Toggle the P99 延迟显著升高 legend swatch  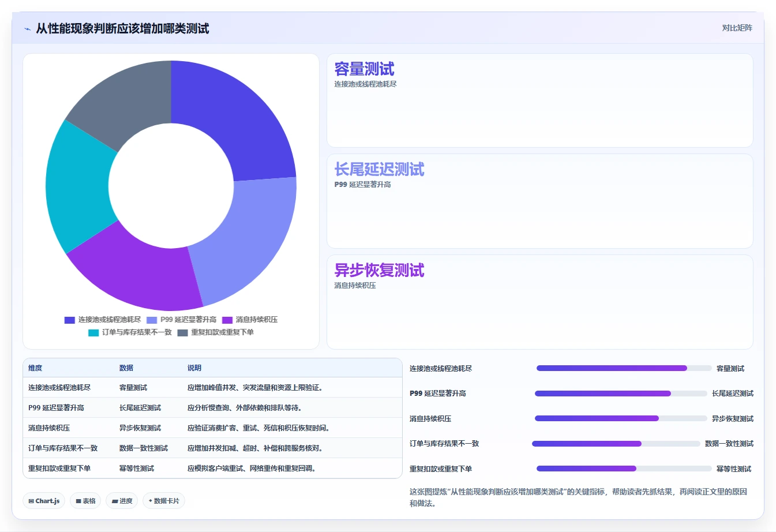click(152, 320)
